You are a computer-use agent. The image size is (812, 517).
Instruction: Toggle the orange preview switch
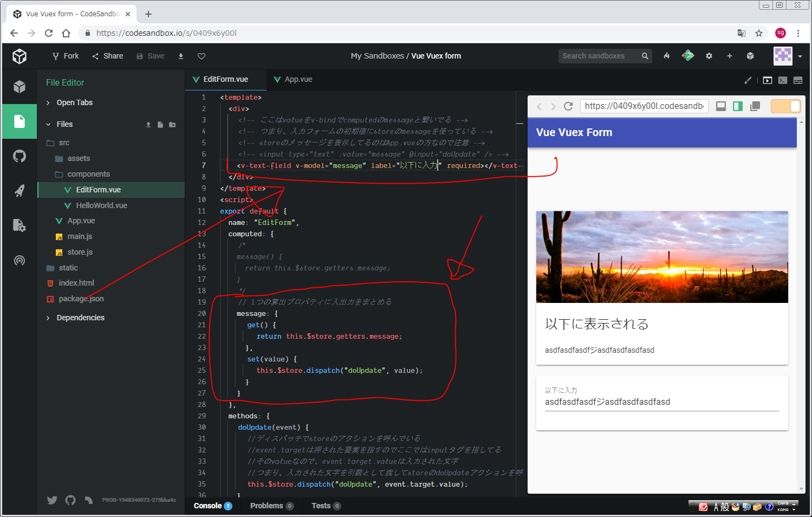tap(785, 106)
